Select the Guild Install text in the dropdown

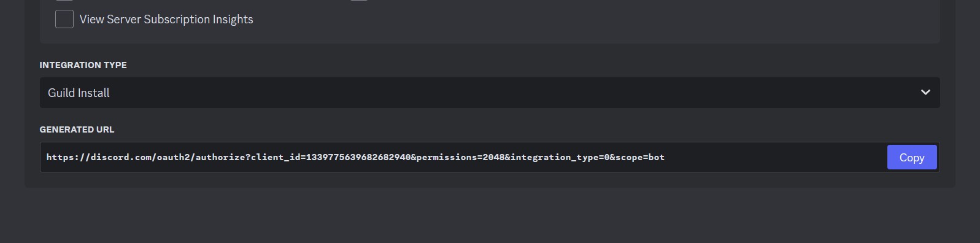tap(79, 93)
